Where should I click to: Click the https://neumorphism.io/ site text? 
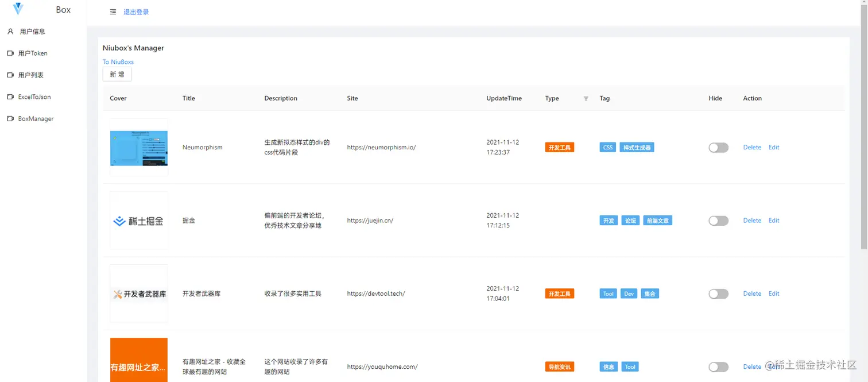click(381, 148)
